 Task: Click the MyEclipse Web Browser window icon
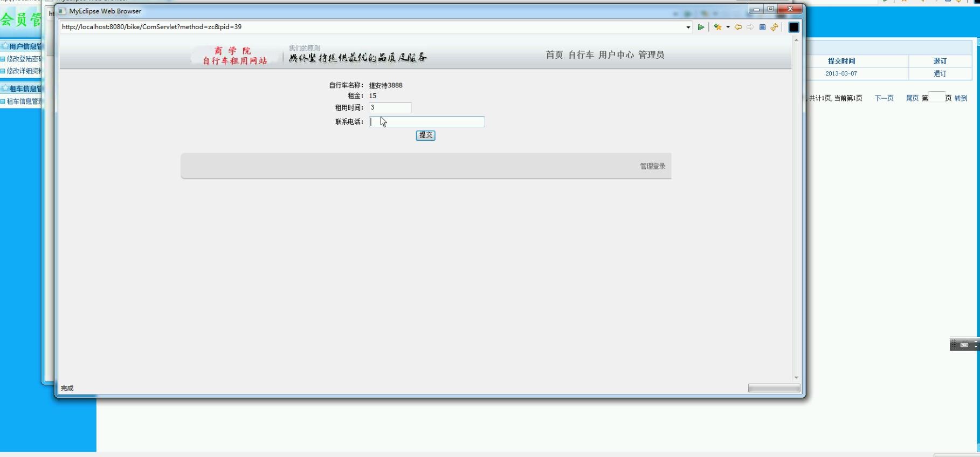coord(63,11)
